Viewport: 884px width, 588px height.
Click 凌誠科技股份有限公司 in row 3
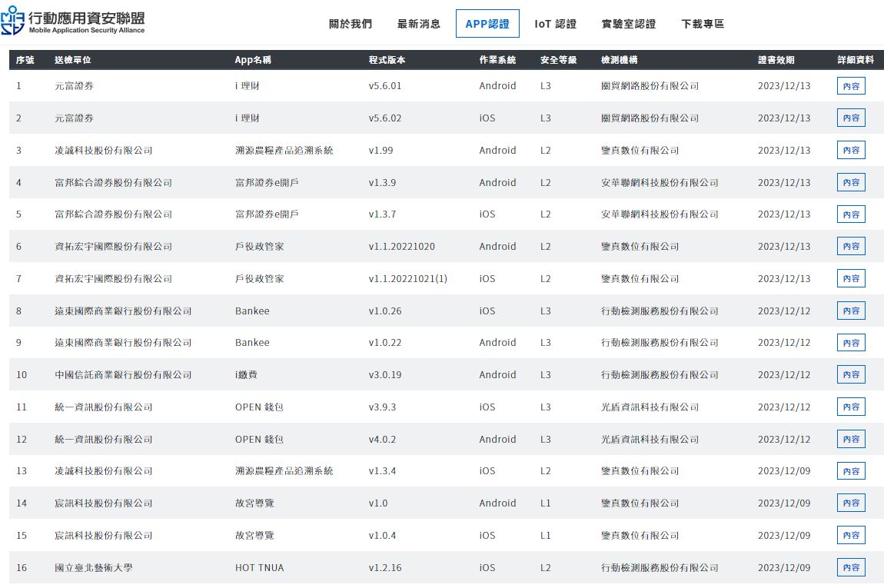tap(103, 150)
